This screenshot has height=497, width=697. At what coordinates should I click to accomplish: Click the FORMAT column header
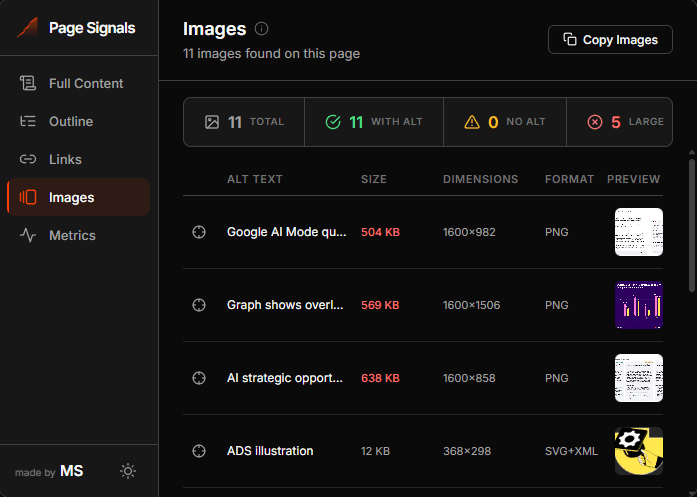pyautogui.click(x=569, y=179)
